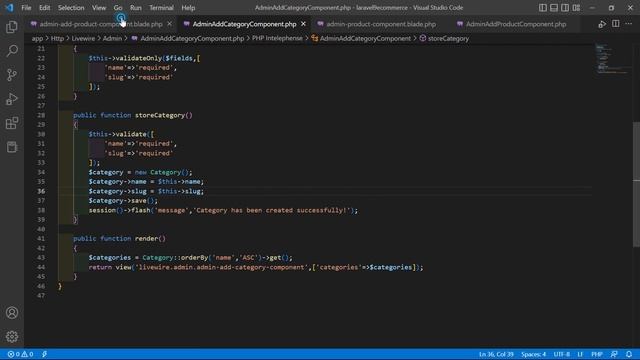Switch to AdminAddProductComponent.php tab
Screen dimensions: 640x360
pyautogui.click(x=516, y=24)
